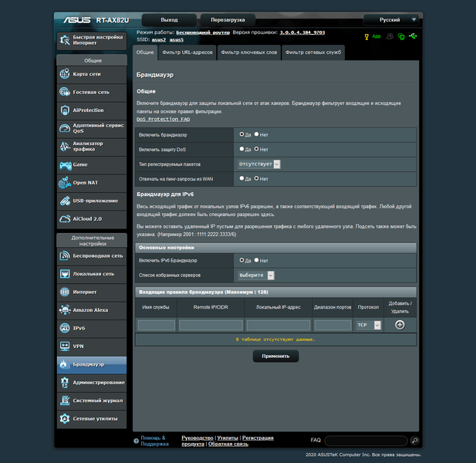The width and height of the screenshot is (476, 463).
Task: Open the Game controller icon section
Action: coord(66,165)
